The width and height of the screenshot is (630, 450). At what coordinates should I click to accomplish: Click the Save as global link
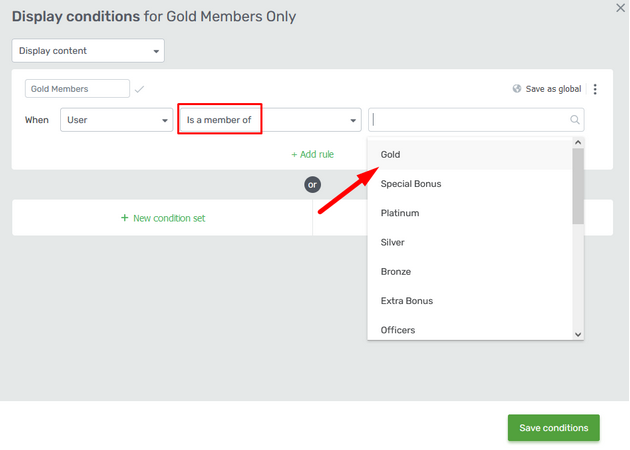point(553,89)
